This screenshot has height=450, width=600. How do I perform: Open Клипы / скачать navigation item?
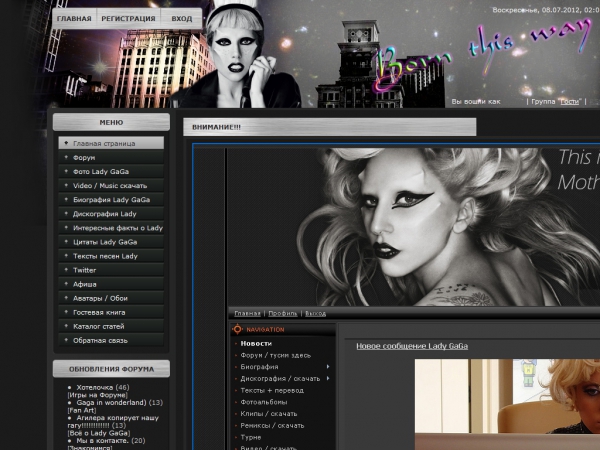[269, 414]
